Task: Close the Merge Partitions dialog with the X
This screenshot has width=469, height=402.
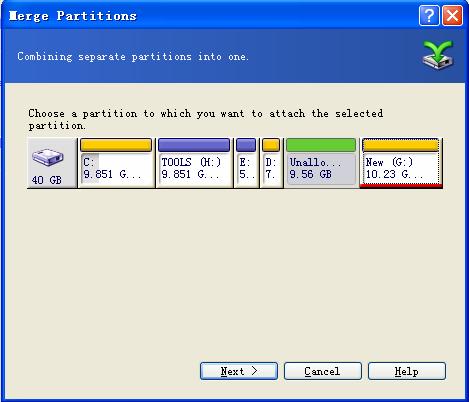Action: 452,15
